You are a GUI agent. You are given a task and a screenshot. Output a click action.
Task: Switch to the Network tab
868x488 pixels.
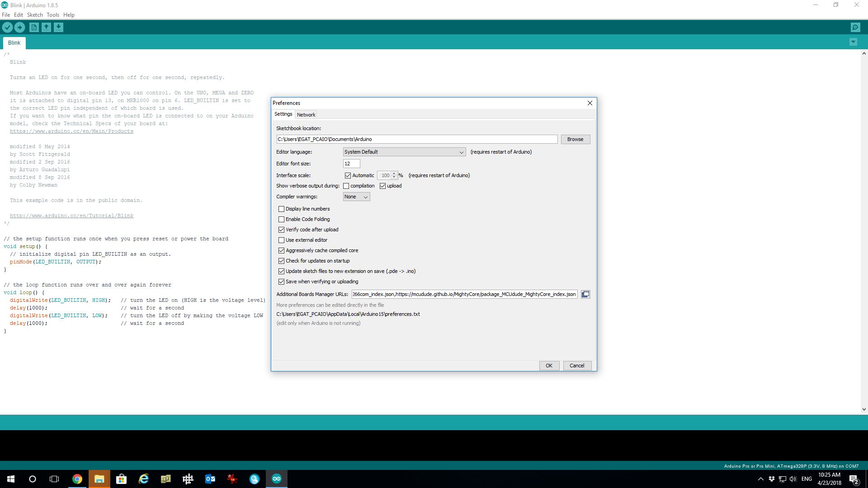(306, 115)
